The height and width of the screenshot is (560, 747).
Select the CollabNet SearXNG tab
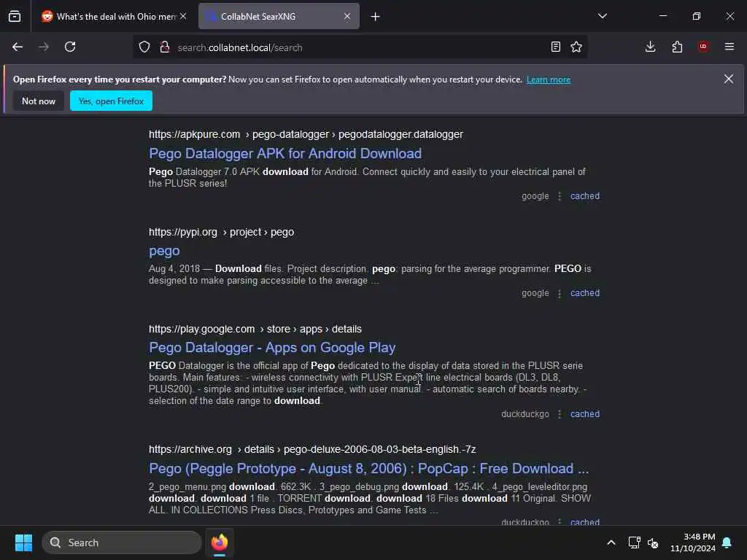click(x=279, y=17)
